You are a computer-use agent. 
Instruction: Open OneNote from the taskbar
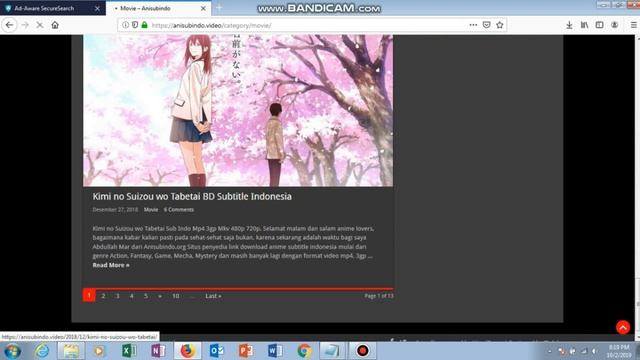[158, 351]
